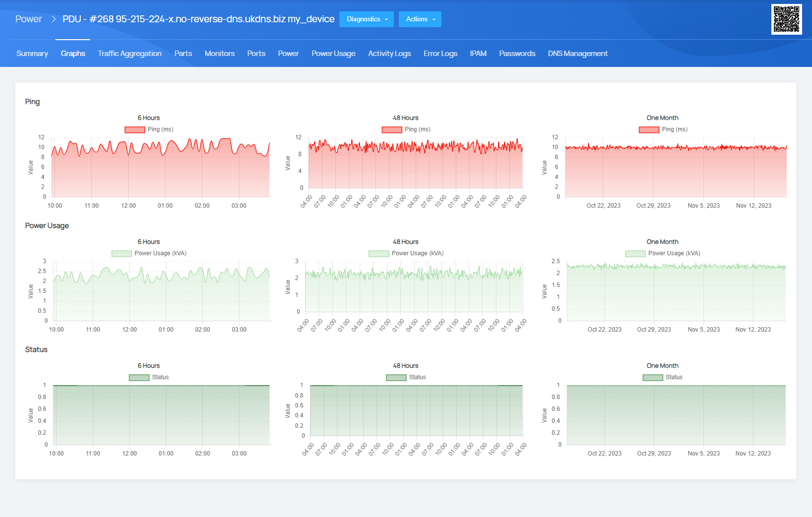This screenshot has height=517, width=812.
Task: Toggle Status legend in 6 Hours chart
Action: click(x=149, y=377)
